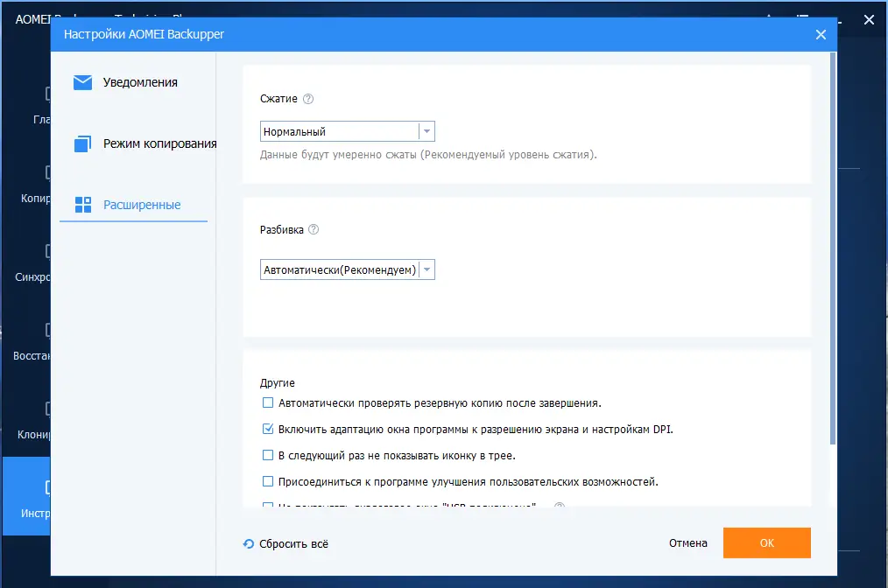Click the Расширенные grid icon
The image size is (888, 588).
click(x=83, y=205)
